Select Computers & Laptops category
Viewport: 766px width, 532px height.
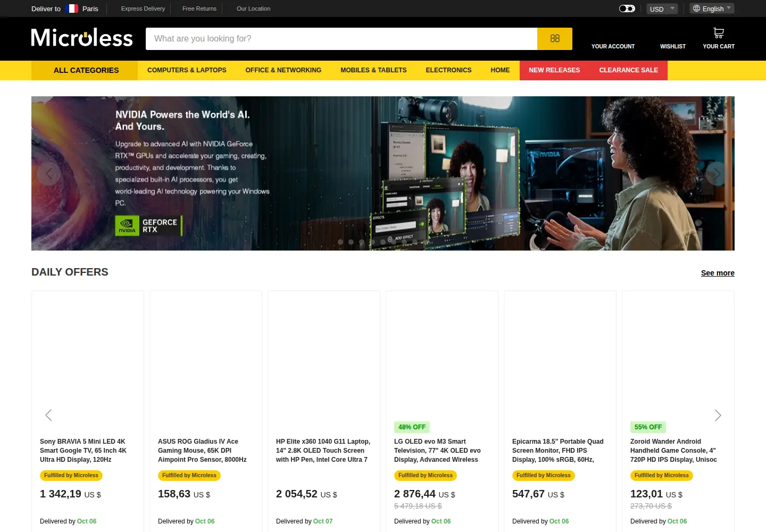tap(187, 70)
